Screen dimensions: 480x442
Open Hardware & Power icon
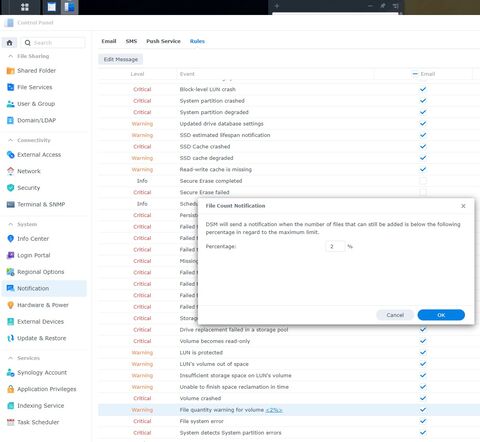11,305
